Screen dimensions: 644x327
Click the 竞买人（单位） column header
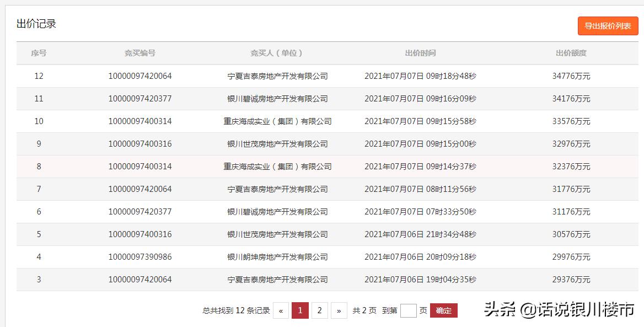coord(277,53)
